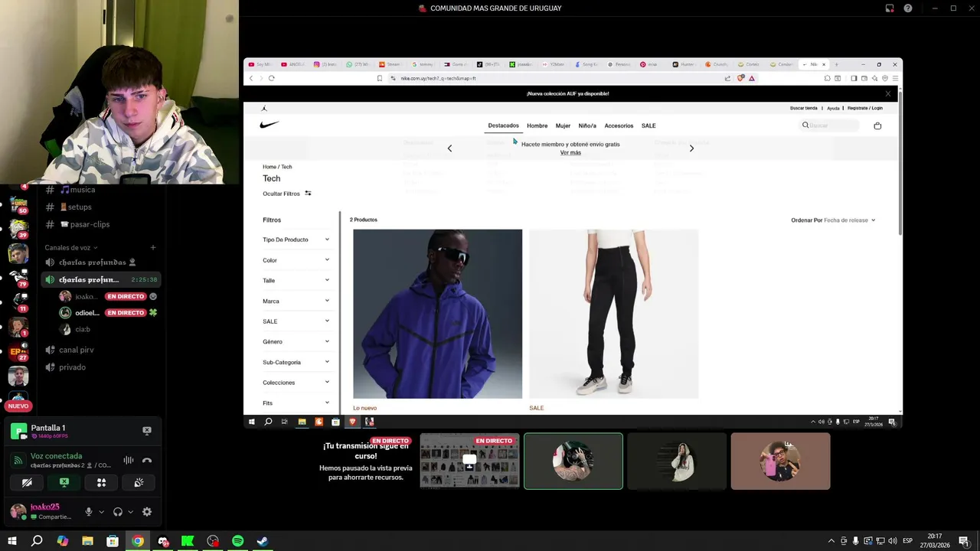
Task: Deafen audio with the headphones icon
Action: click(118, 512)
